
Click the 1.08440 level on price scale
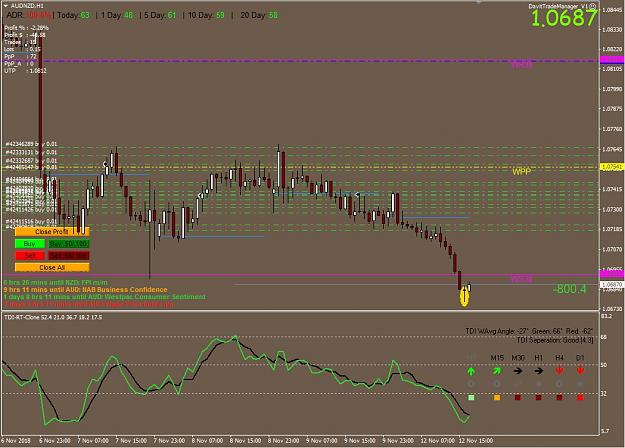pyautogui.click(x=612, y=10)
